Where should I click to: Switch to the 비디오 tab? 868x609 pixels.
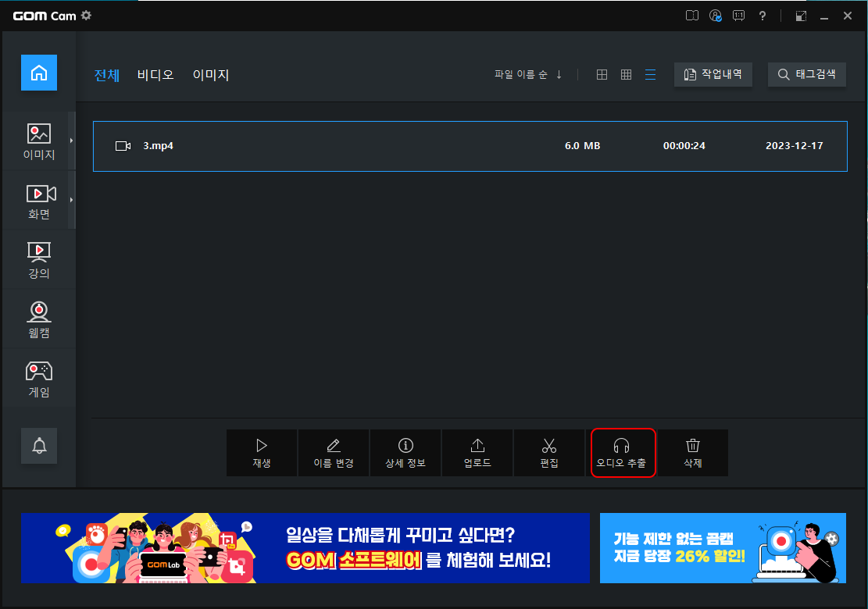(x=155, y=74)
